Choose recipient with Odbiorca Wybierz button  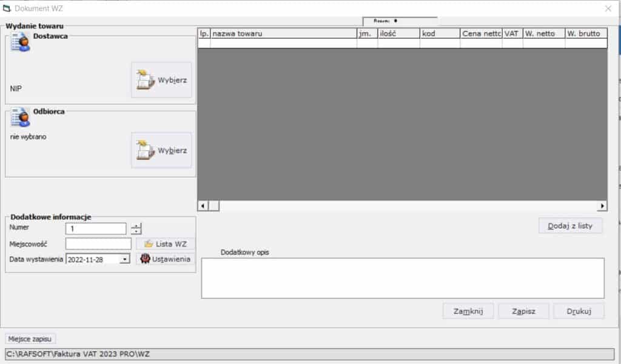click(161, 150)
